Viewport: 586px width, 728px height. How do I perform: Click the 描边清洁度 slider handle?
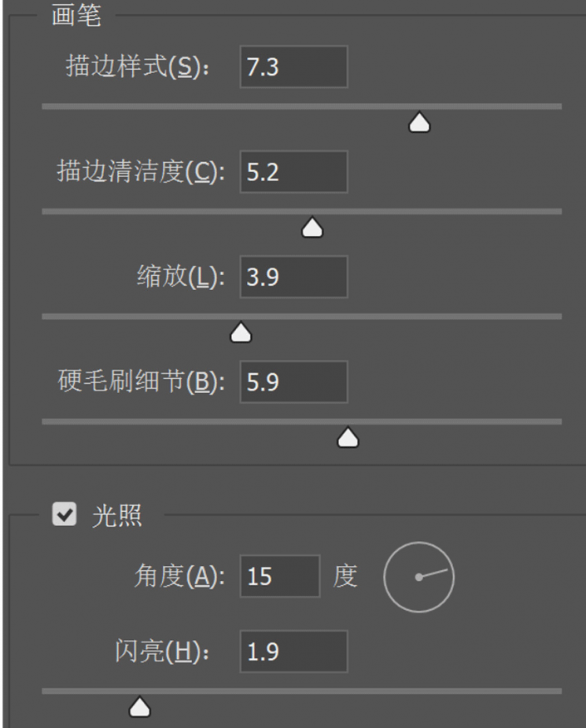click(312, 229)
